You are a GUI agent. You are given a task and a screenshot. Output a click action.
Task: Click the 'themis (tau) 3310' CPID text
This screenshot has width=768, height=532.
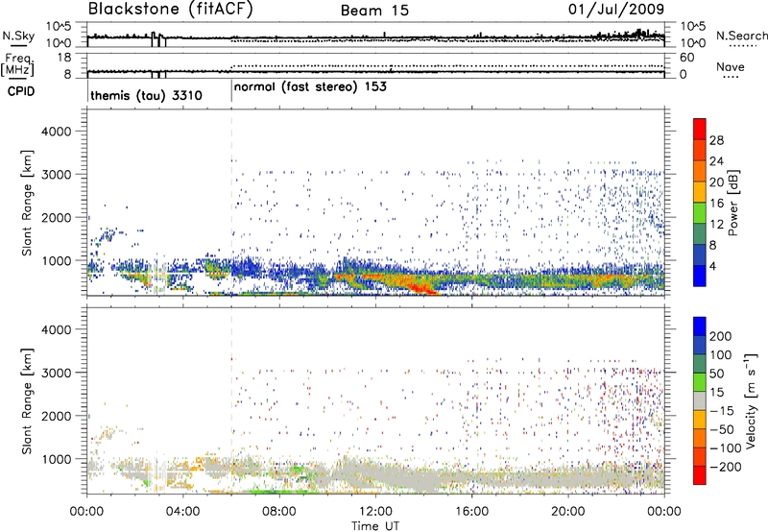(146, 95)
